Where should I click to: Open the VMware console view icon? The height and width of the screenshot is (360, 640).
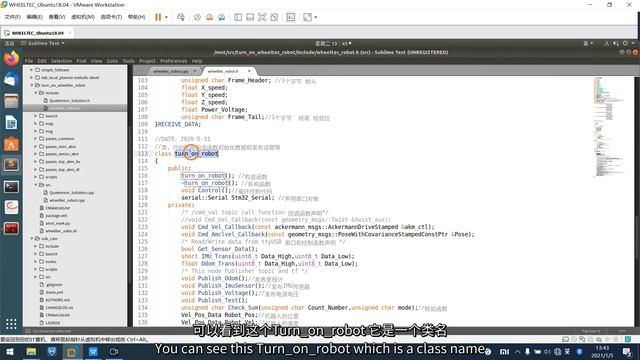291,17
